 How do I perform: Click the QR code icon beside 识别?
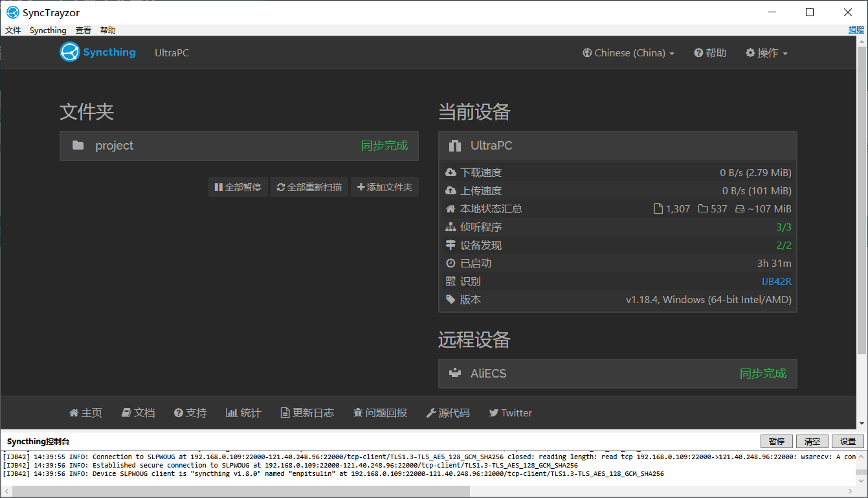(451, 282)
